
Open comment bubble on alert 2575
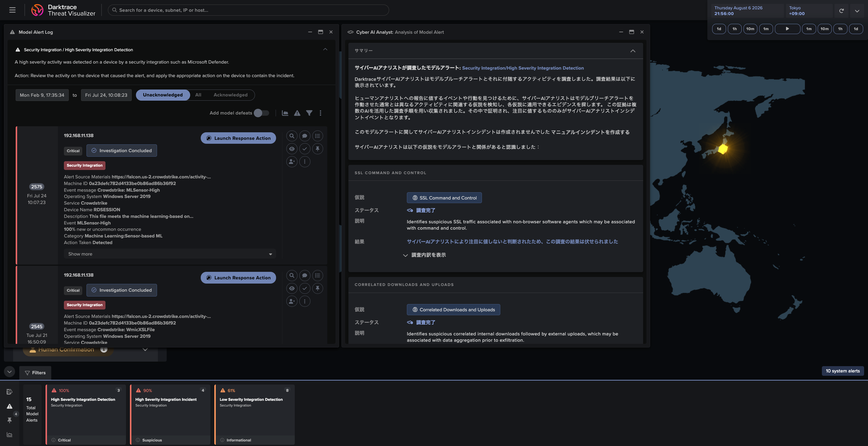pyautogui.click(x=305, y=136)
